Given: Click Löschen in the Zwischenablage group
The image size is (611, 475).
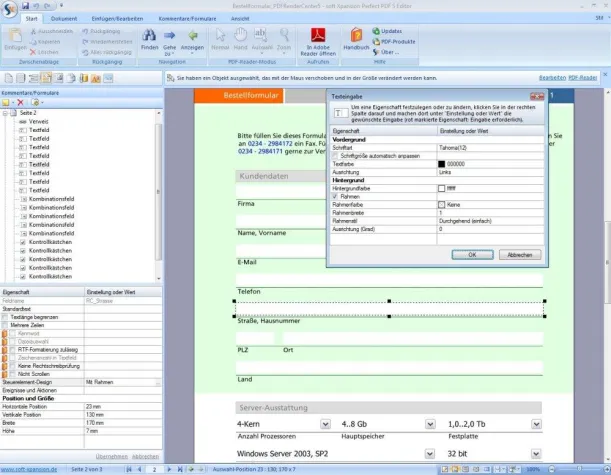Looking at the screenshot, I should pos(44,52).
